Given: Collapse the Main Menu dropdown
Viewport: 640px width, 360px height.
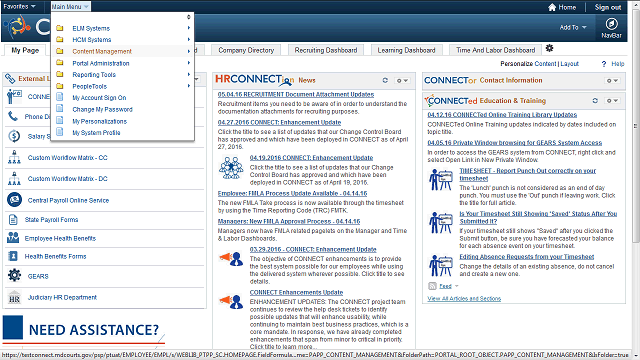Looking at the screenshot, I should (x=70, y=7).
